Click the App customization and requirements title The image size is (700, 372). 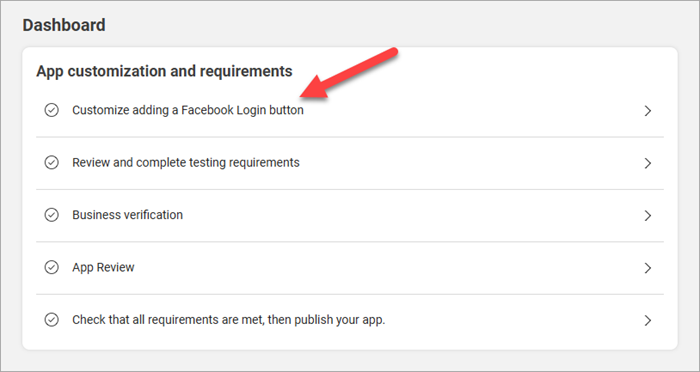(164, 71)
